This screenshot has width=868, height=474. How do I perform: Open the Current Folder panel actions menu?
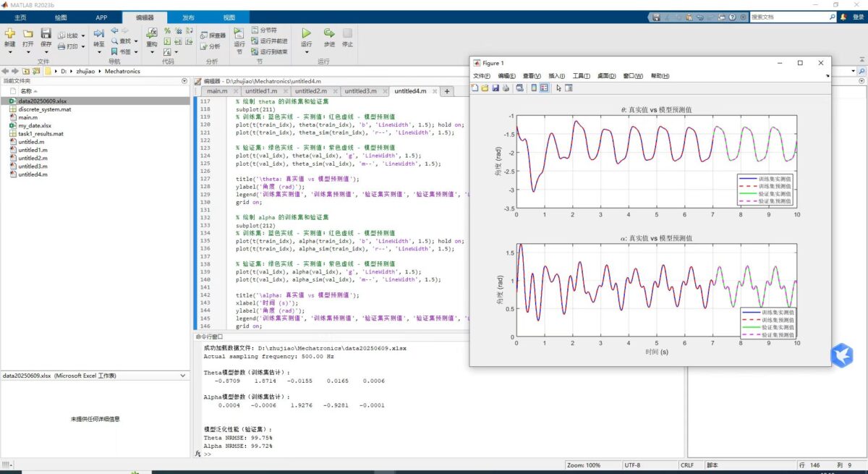[186, 81]
